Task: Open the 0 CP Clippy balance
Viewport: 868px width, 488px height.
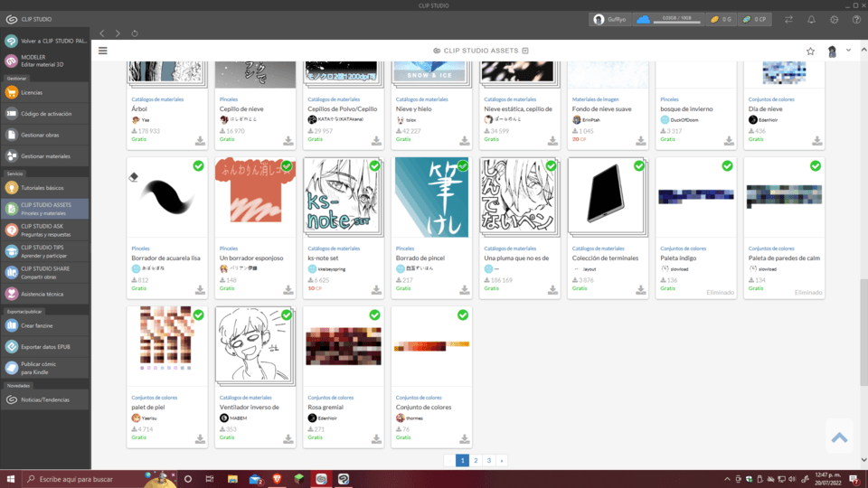Action: (754, 19)
